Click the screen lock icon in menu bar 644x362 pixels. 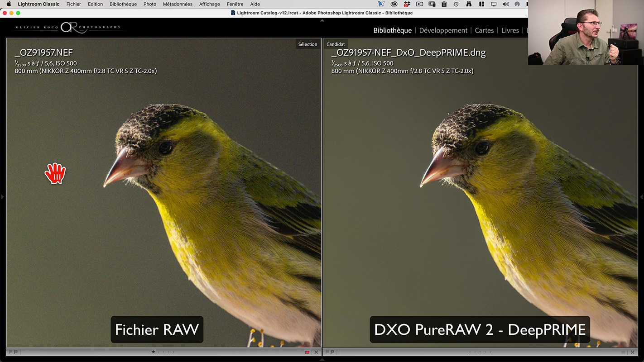(432, 4)
